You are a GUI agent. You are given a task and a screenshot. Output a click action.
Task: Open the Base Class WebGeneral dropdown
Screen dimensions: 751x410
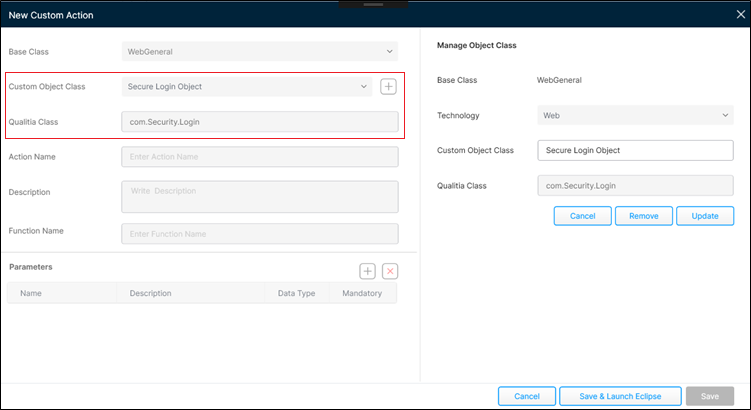coord(259,51)
